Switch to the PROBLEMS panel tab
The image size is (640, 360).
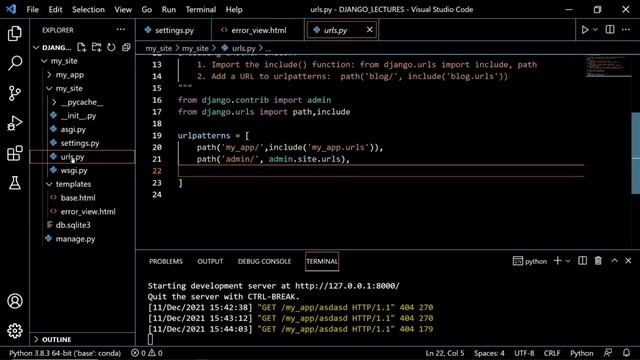point(166,261)
